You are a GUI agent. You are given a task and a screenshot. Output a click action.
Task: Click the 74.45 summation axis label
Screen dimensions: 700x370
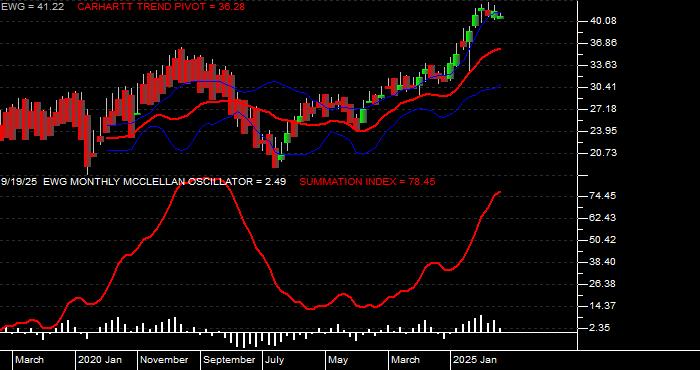coord(603,196)
